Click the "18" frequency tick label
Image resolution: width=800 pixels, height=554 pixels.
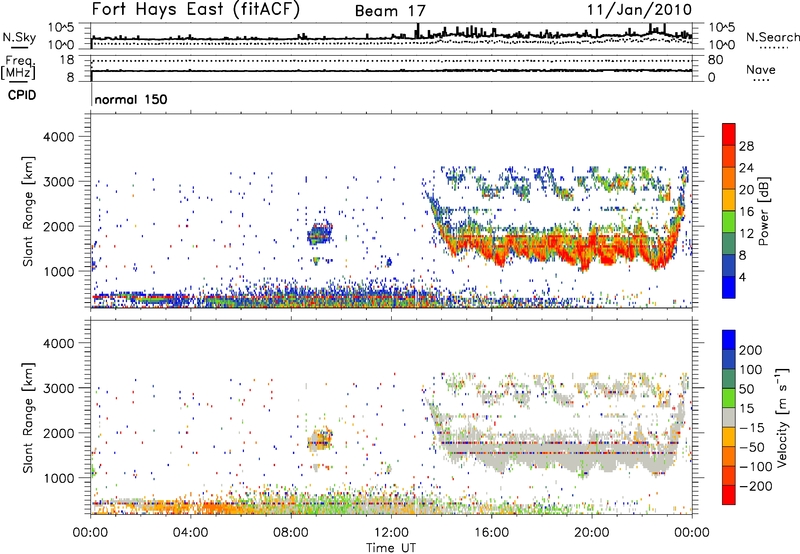click(67, 60)
